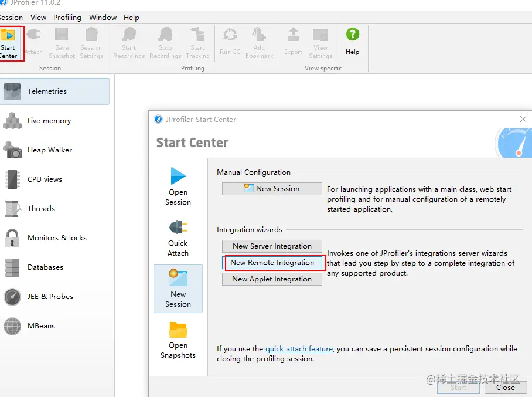Select Monitors & locks in the sidebar
This screenshot has height=397, width=532.
point(54,238)
